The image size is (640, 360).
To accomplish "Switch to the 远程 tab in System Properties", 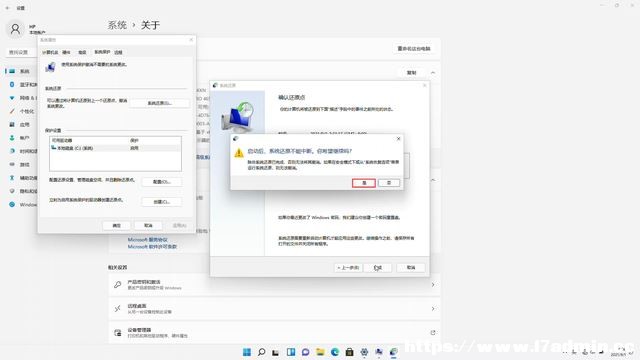I will (118, 52).
